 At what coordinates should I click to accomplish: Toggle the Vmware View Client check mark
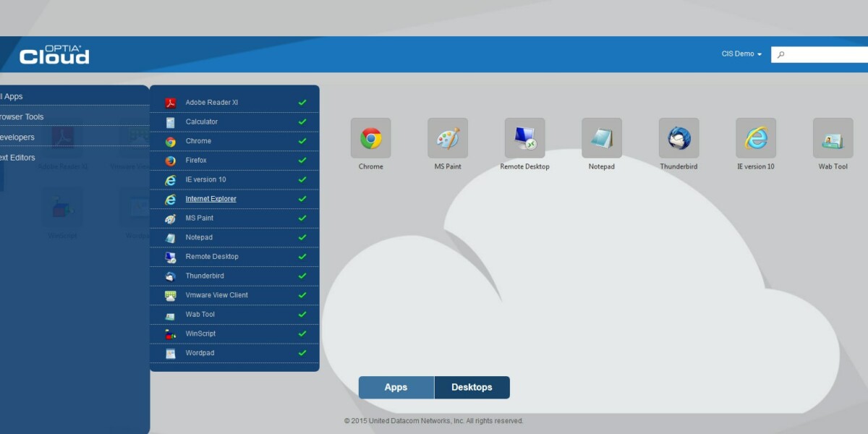pyautogui.click(x=302, y=295)
